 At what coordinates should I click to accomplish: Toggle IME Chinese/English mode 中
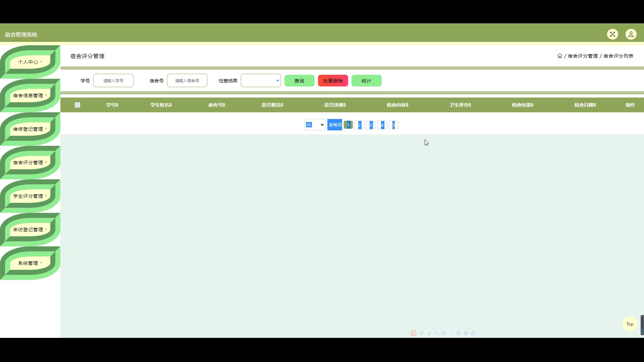point(422,333)
